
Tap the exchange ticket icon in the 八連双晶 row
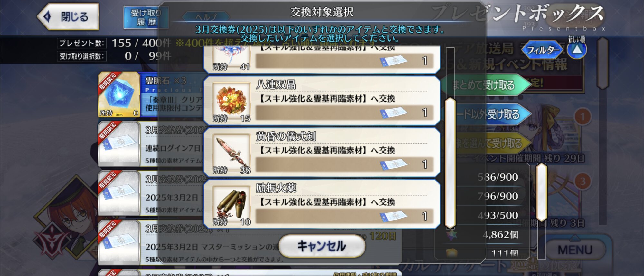tap(393, 113)
